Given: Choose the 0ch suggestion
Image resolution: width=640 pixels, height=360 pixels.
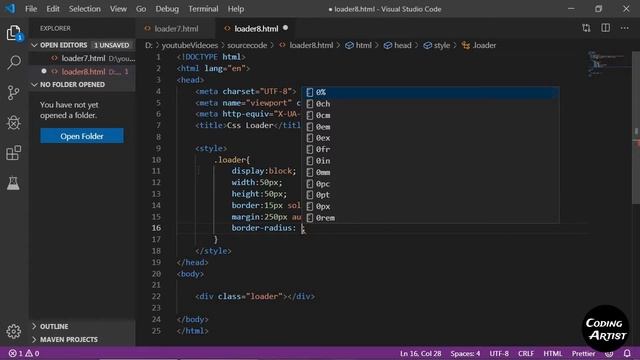Looking at the screenshot, I should point(430,104).
